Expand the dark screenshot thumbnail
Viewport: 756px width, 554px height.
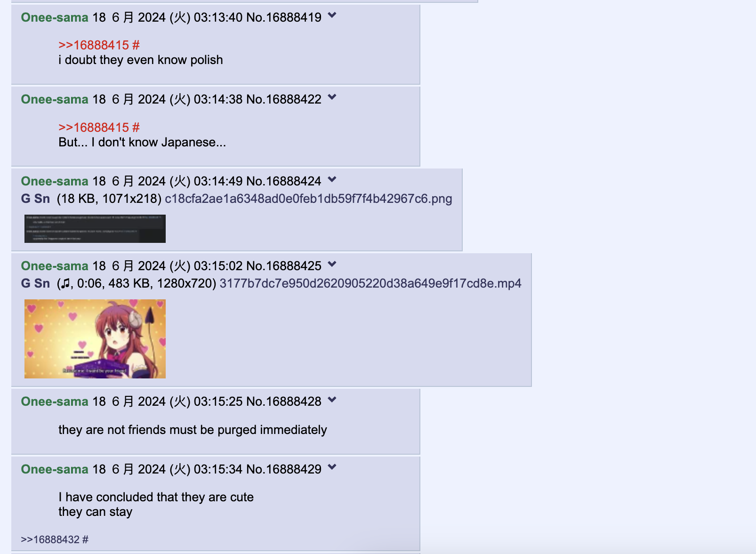(x=95, y=229)
